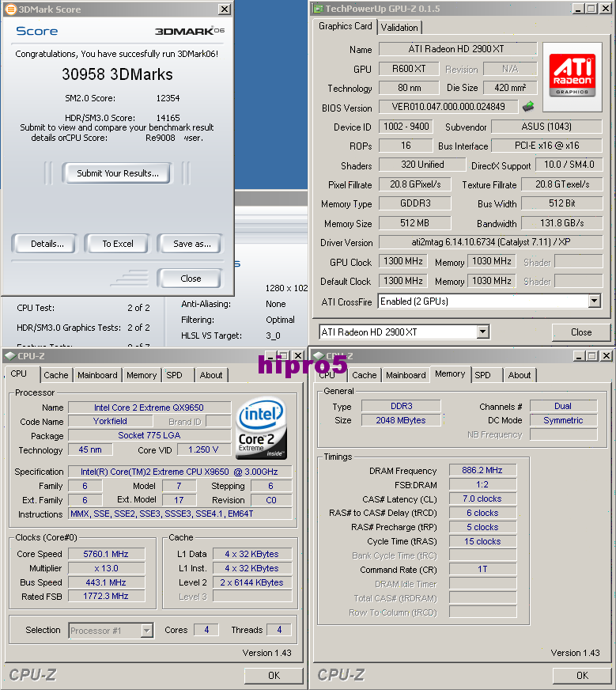
Task: Open the Processor #1 selection dropdown
Action: [x=147, y=631]
